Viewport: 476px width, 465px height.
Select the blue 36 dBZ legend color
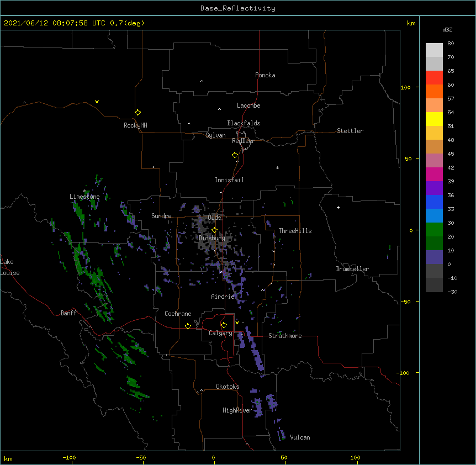click(434, 202)
